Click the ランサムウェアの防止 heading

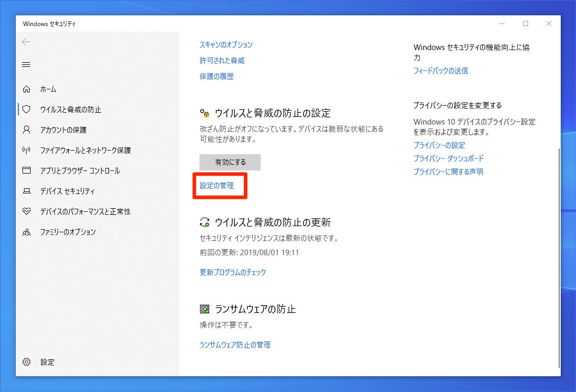pyautogui.click(x=255, y=309)
